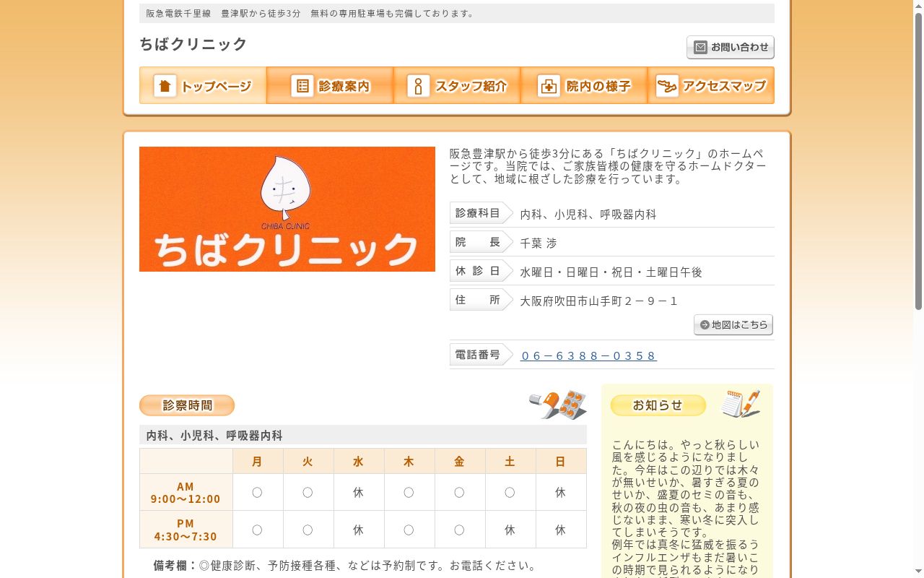The image size is (924, 578).
Task: Click the 診療科目 label
Action: [x=481, y=213]
